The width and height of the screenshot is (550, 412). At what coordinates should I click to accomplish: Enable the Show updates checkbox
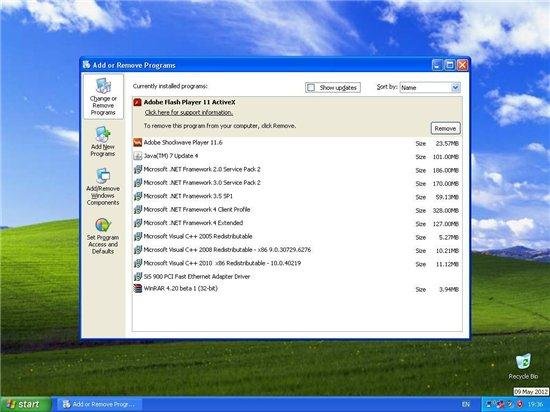(x=311, y=87)
